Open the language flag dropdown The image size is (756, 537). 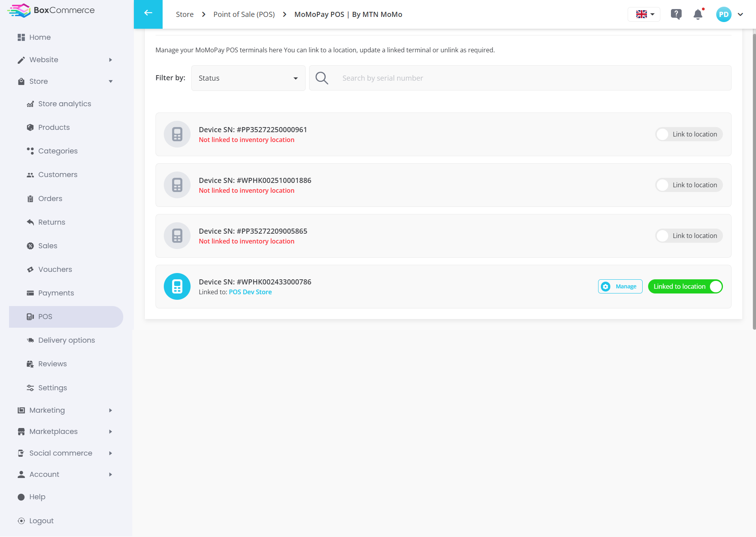pos(644,14)
